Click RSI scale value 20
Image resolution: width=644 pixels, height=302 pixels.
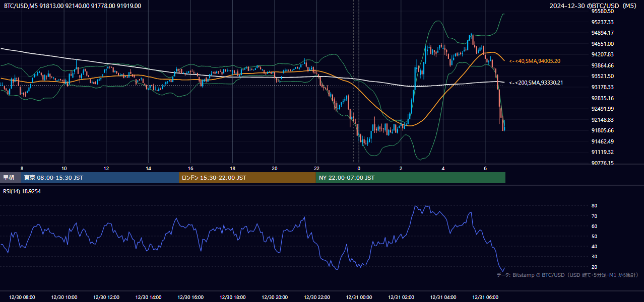(595, 267)
